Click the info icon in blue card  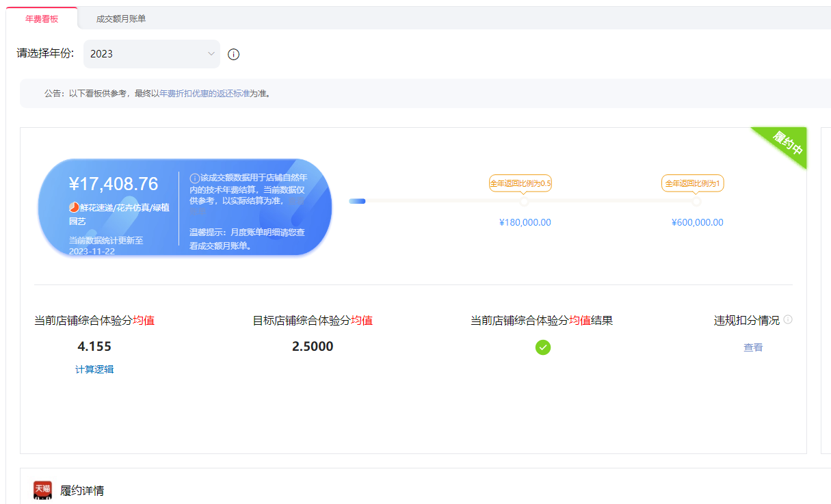(x=194, y=178)
